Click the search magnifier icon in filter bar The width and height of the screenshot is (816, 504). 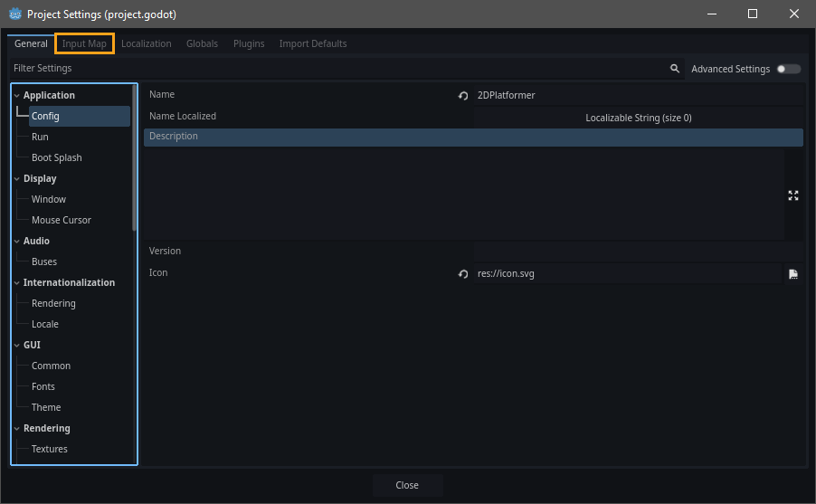(x=674, y=69)
